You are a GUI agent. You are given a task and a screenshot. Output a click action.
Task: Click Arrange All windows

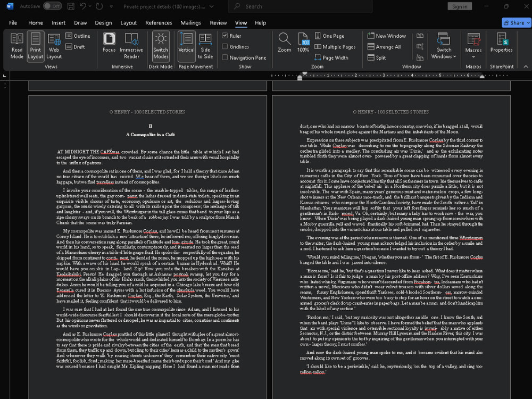384,47
